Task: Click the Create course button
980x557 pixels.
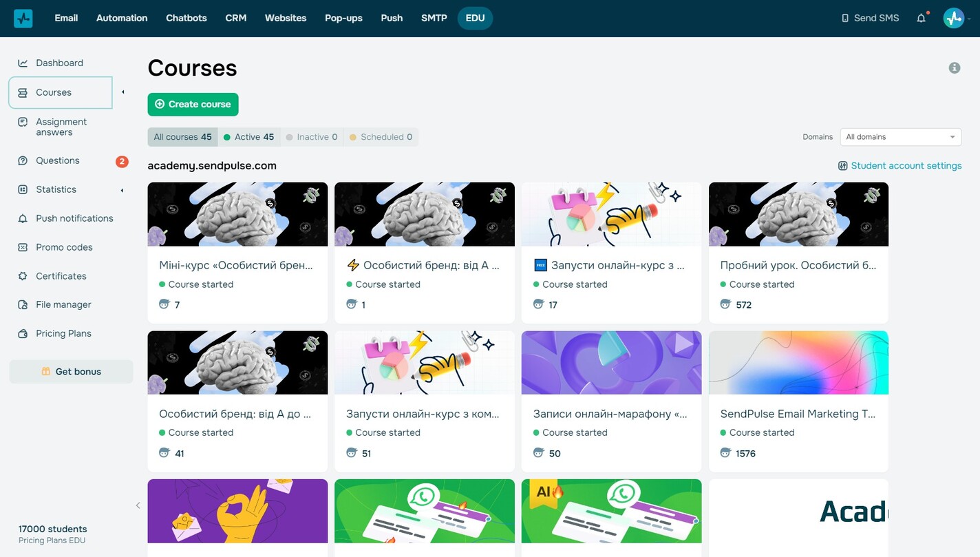Action: [193, 104]
